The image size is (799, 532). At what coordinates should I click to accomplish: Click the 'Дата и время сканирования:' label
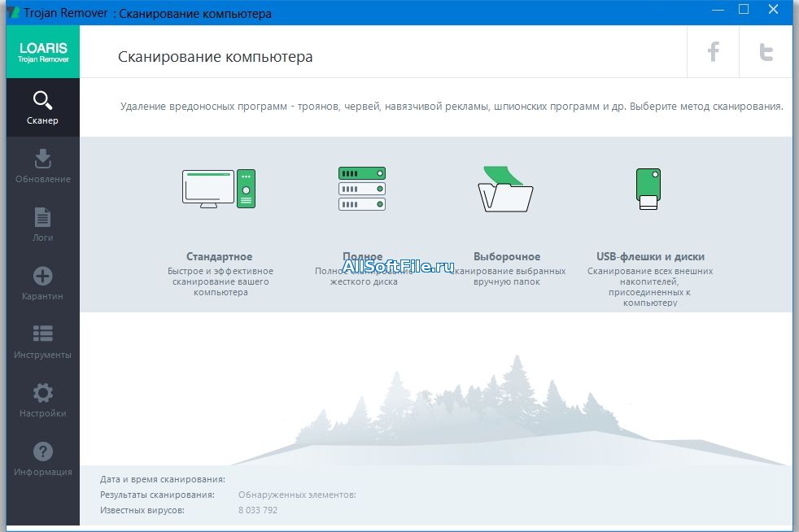163,479
